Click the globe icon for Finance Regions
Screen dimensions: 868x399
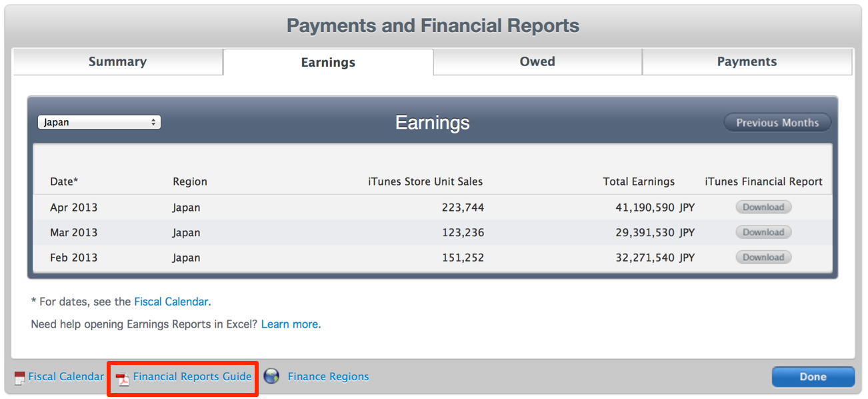tap(271, 376)
